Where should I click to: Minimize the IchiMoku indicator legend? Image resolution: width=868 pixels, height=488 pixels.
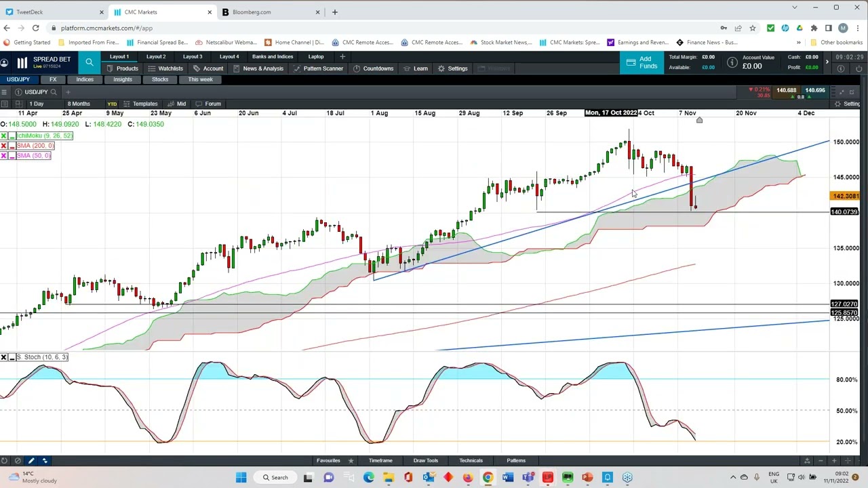tap(12, 136)
